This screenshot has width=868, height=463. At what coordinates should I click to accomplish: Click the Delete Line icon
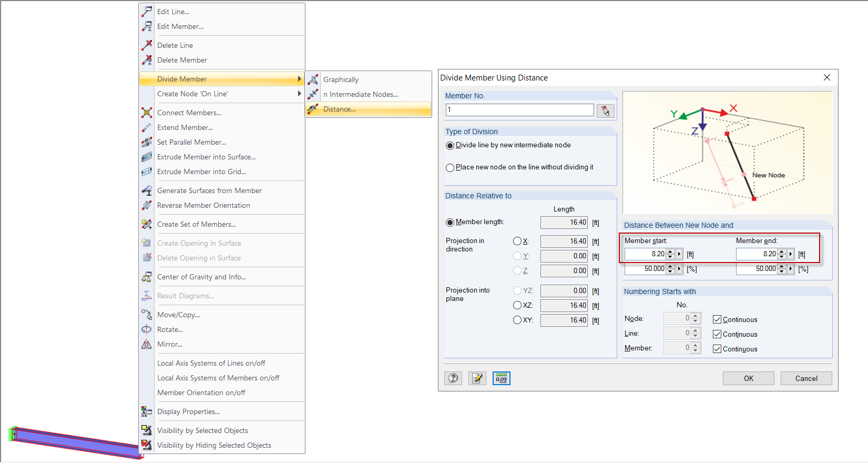[x=147, y=45]
